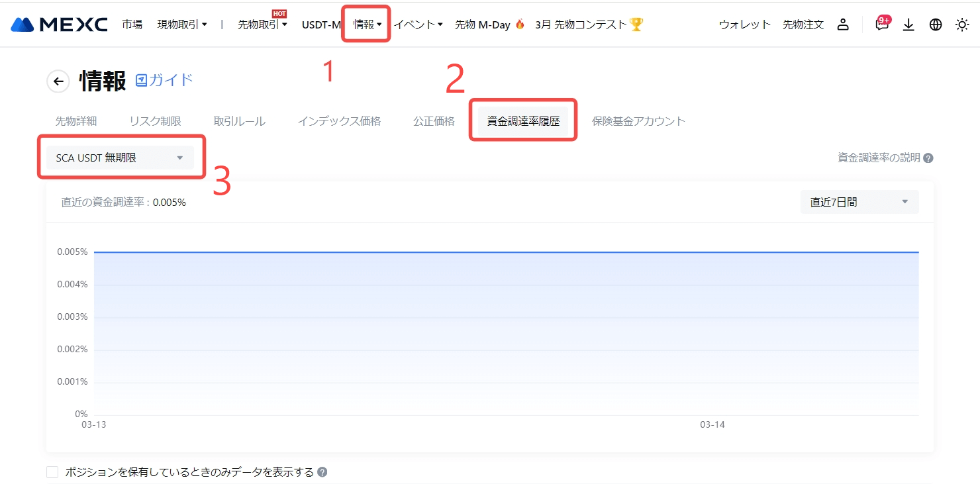Click the MEXC logo
Screen dimensions: 980x484
pos(59,24)
